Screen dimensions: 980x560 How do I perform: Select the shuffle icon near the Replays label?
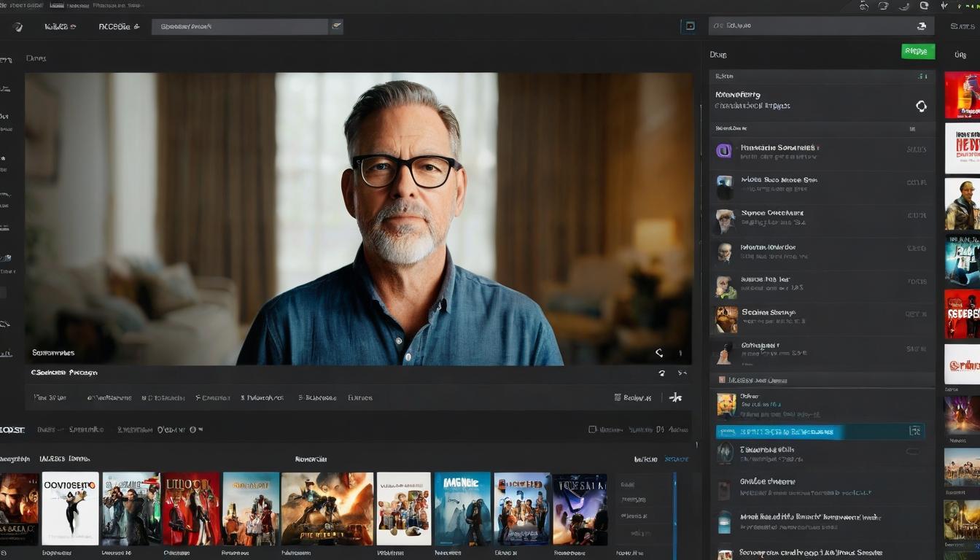(x=674, y=397)
